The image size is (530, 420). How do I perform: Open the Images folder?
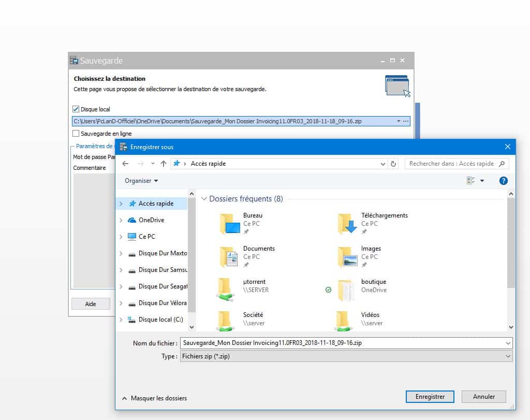(x=347, y=256)
